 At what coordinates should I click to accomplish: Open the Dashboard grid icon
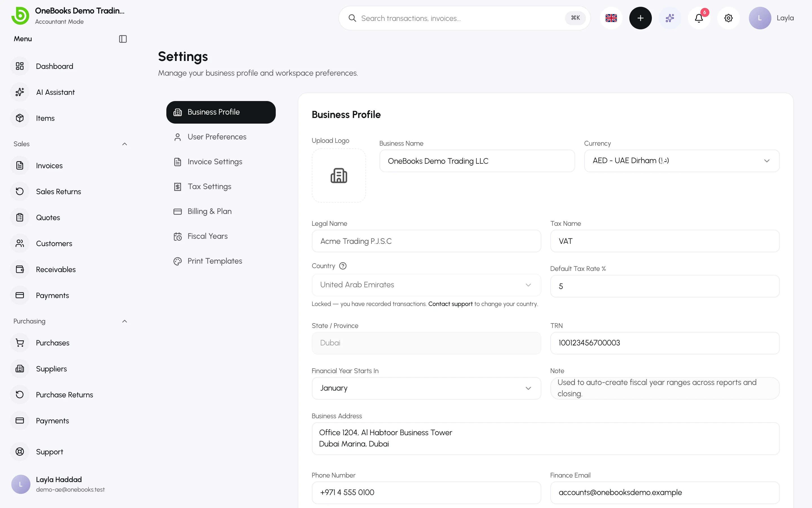pos(20,66)
